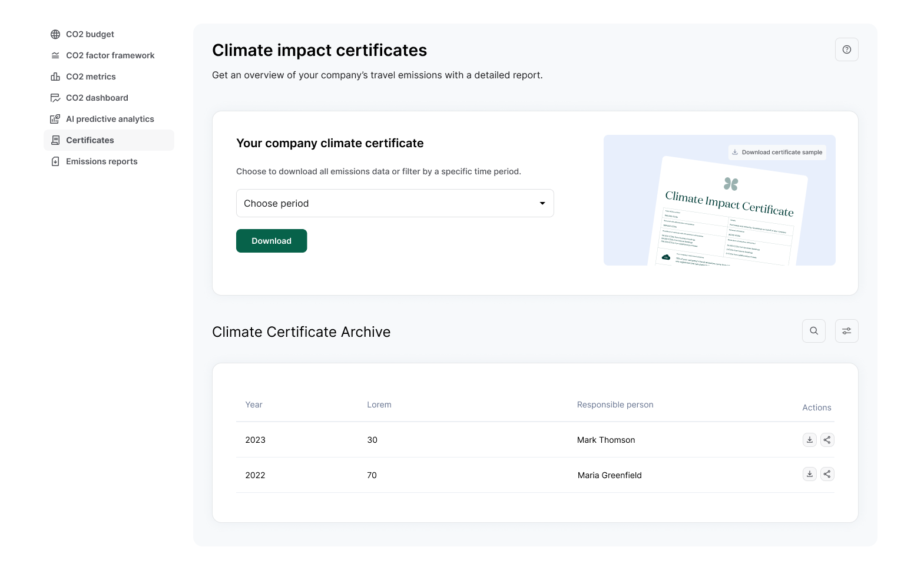Select the Certificates menu item
This screenshot has width=924, height=570.
click(x=109, y=140)
